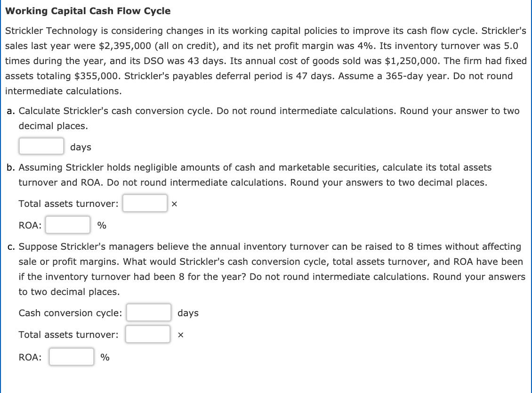Click the cash conversion cycle input in part a
Image resolution: width=532 pixels, height=393 pixels.
point(41,146)
